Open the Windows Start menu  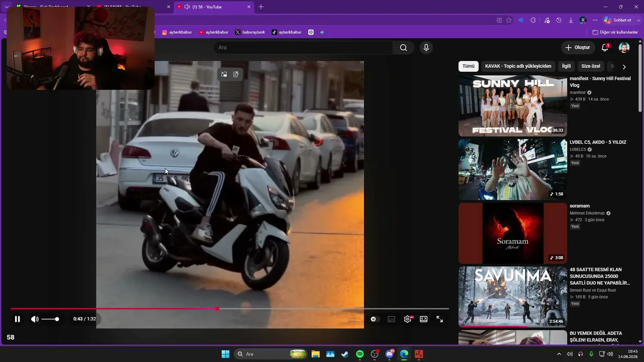tap(225, 354)
